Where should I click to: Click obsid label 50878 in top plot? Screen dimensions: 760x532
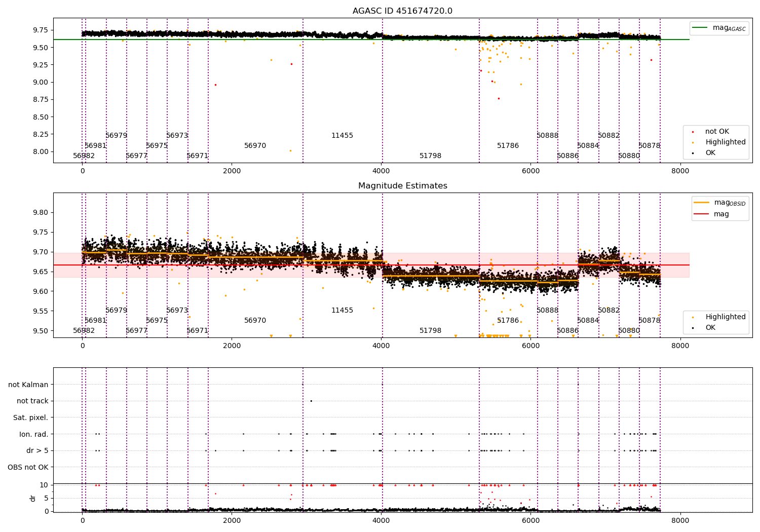coord(650,146)
